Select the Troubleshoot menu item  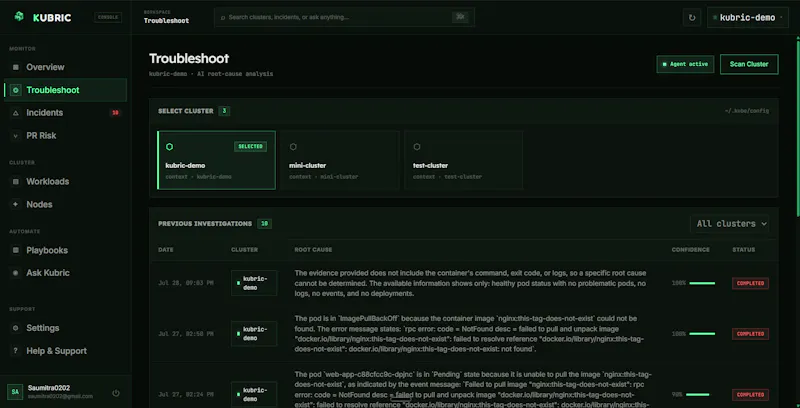[65, 90]
